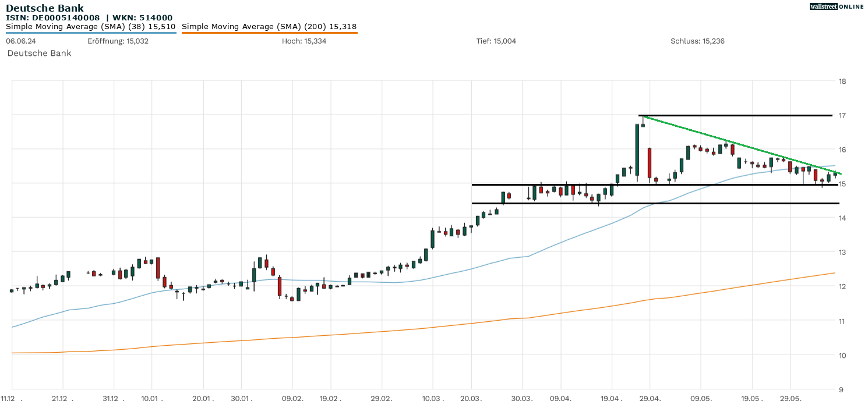The image size is (868, 401).
Task: Click the wallstreet ONLINE logo
Action: tap(837, 6)
